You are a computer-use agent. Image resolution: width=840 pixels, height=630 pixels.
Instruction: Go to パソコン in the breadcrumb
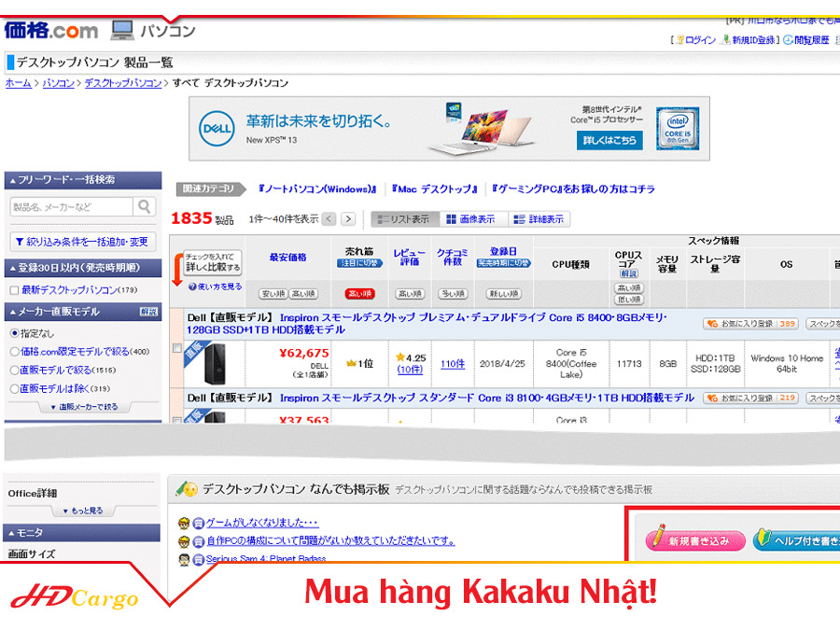click(59, 83)
